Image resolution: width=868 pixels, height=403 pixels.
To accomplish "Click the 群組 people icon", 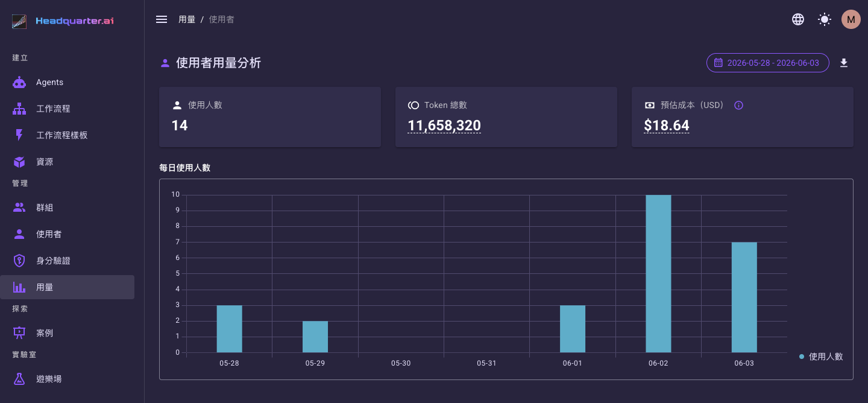I will 19,208.
